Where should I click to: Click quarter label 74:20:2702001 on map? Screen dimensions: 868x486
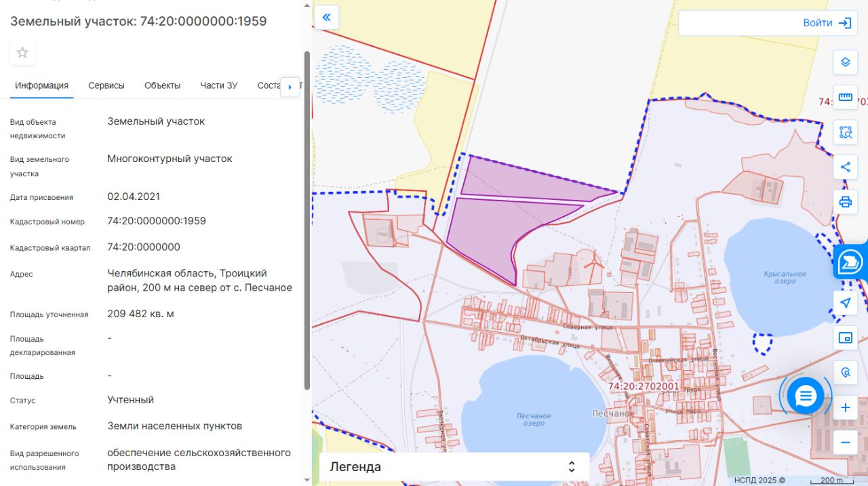click(644, 386)
